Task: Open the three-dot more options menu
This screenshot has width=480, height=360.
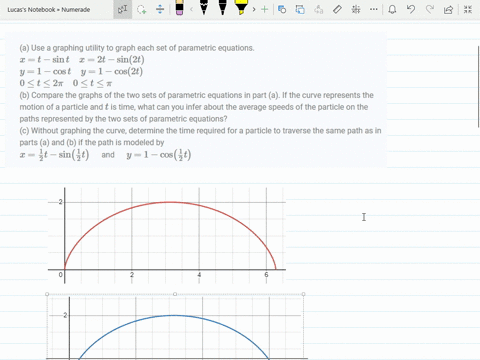Action: (x=374, y=9)
